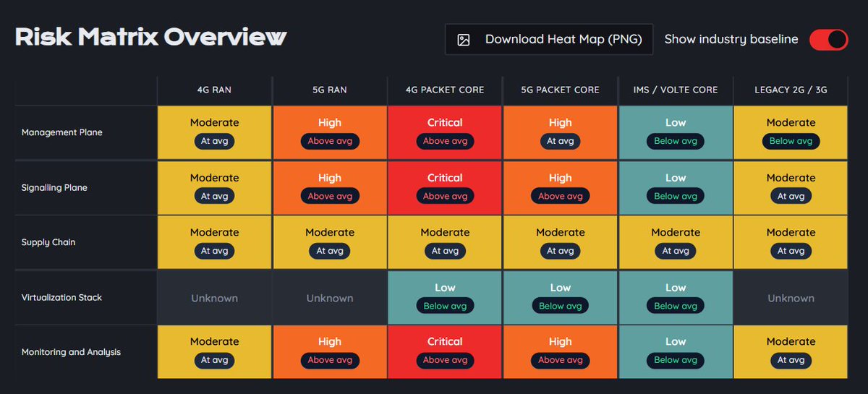Select Virtualization Stack 5G Packet Core Low cell
Image resolution: width=868 pixels, height=394 pixels.
pyautogui.click(x=561, y=297)
